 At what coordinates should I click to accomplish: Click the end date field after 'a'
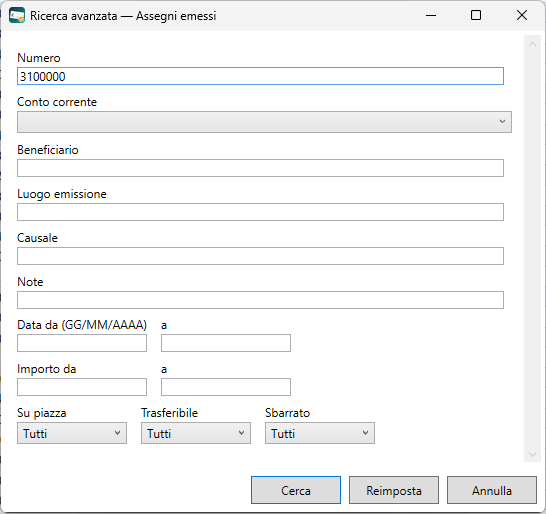tap(226, 343)
